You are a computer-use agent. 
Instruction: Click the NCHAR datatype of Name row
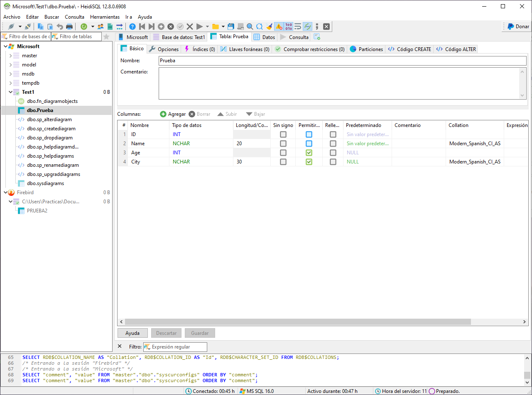tap(181, 144)
